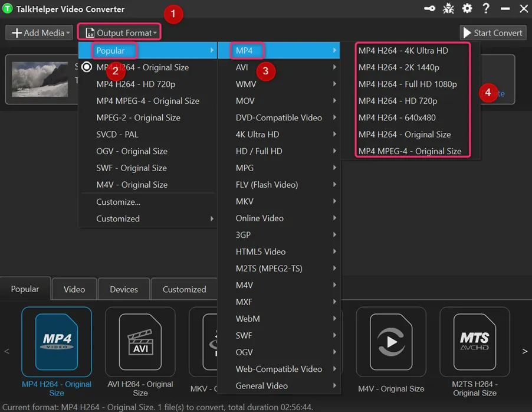Choose SWF - Original Size
Viewport: 532px width, 412px height.
[147, 168]
